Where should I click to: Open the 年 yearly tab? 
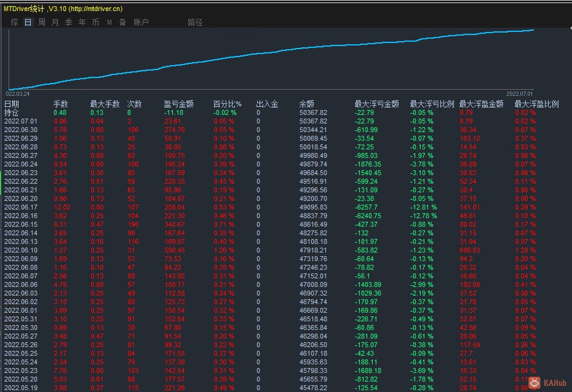click(82, 22)
